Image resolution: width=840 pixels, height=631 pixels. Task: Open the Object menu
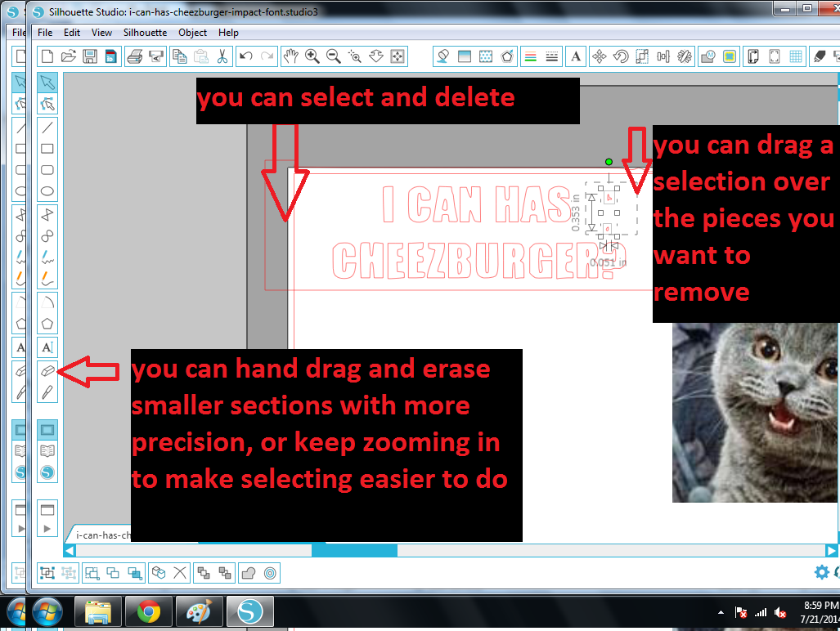(192, 33)
